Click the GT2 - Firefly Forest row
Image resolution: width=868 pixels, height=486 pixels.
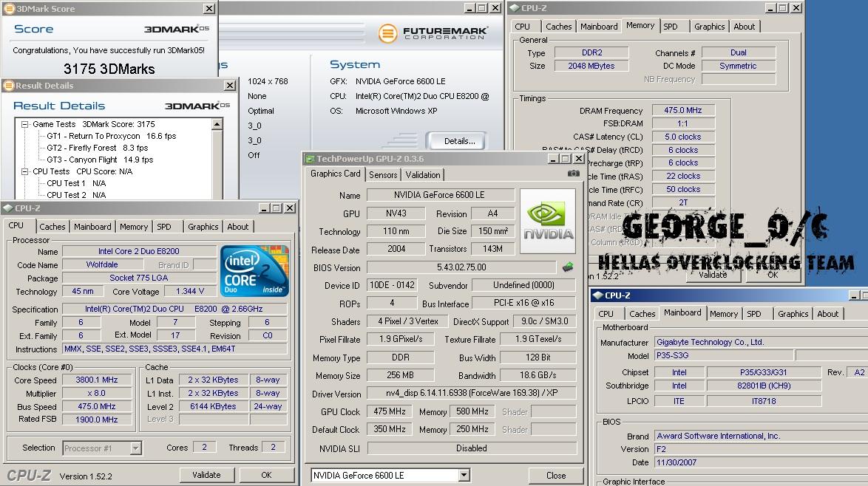tap(98, 148)
